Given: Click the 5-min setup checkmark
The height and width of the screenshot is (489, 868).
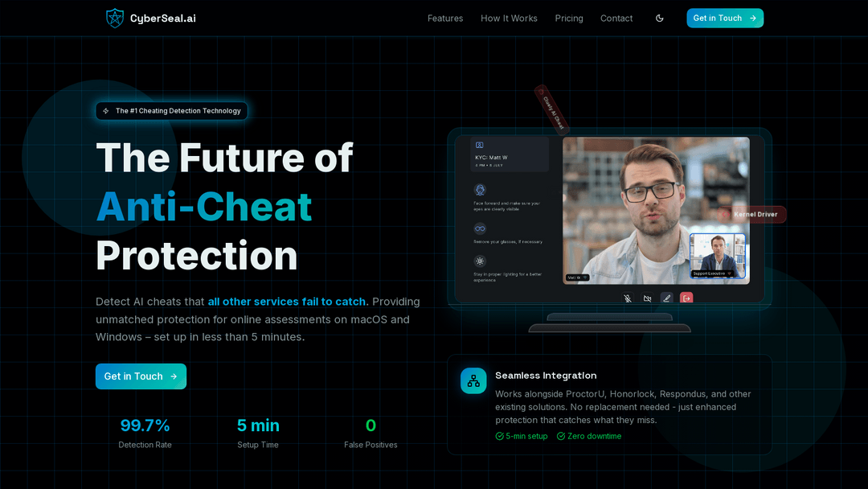Looking at the screenshot, I should (500, 436).
